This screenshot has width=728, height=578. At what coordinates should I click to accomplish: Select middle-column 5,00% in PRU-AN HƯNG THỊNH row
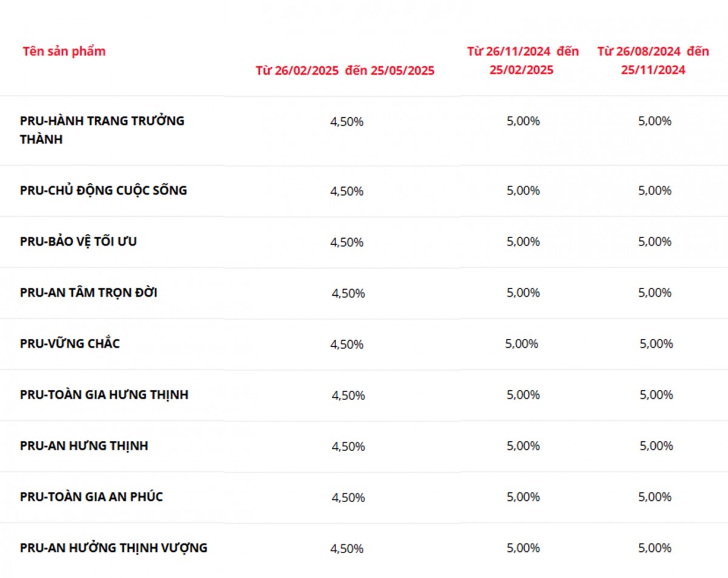coord(523,446)
